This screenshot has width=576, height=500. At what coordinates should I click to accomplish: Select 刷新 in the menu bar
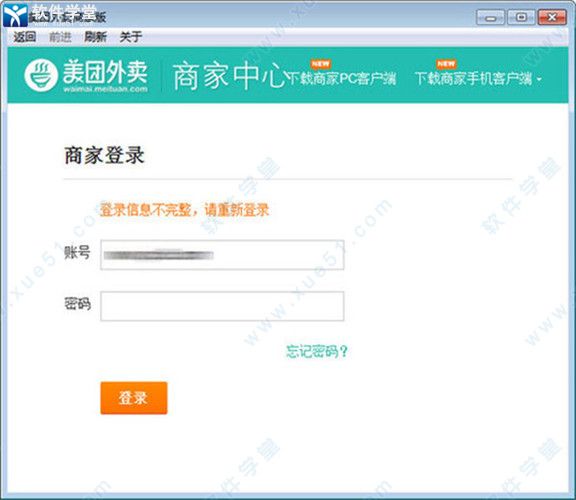point(95,37)
